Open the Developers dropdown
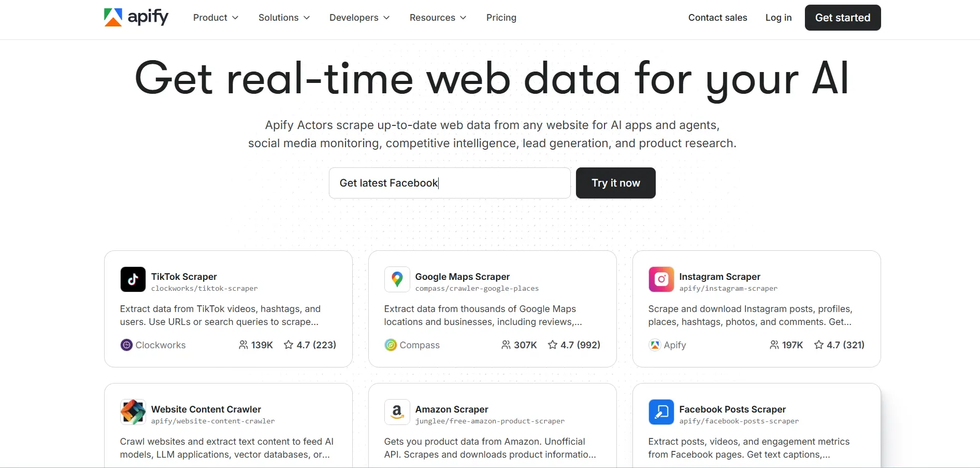The width and height of the screenshot is (980, 468). [x=359, y=17]
